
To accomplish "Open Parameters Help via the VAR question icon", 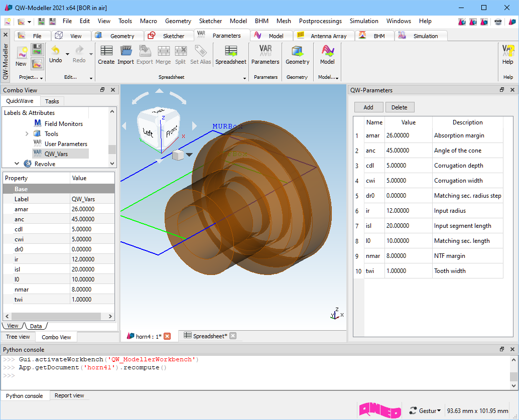I will click(508, 51).
